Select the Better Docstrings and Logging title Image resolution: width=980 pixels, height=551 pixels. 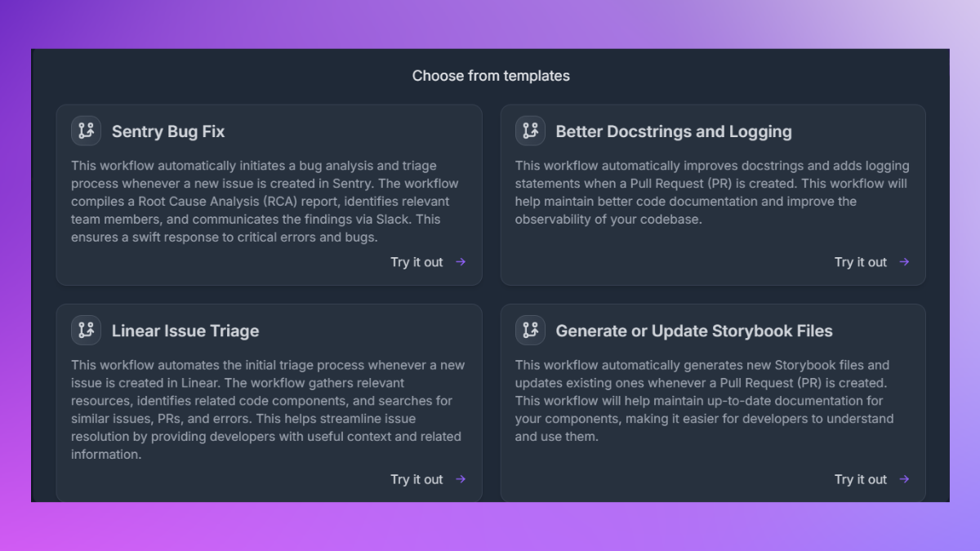tap(674, 131)
